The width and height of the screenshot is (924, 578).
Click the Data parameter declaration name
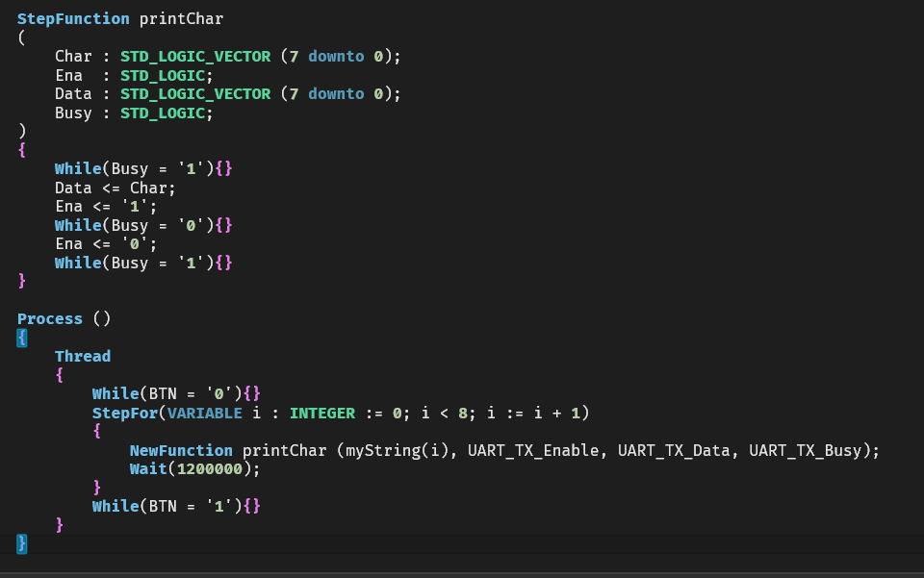[73, 94]
